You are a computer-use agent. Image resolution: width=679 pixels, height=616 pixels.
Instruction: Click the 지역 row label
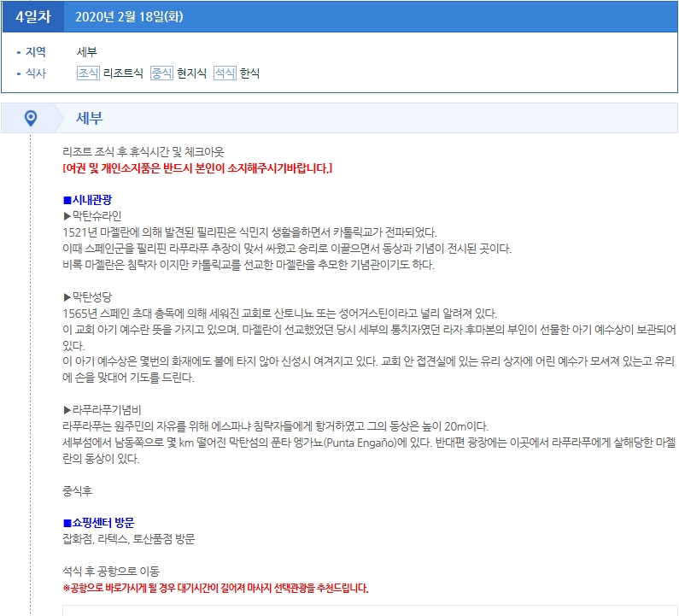(x=36, y=52)
